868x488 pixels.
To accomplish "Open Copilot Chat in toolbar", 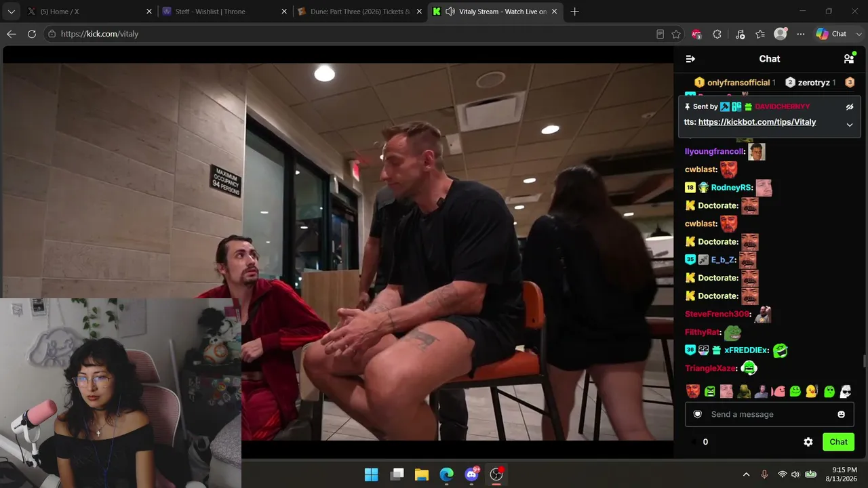I will [x=831, y=34].
